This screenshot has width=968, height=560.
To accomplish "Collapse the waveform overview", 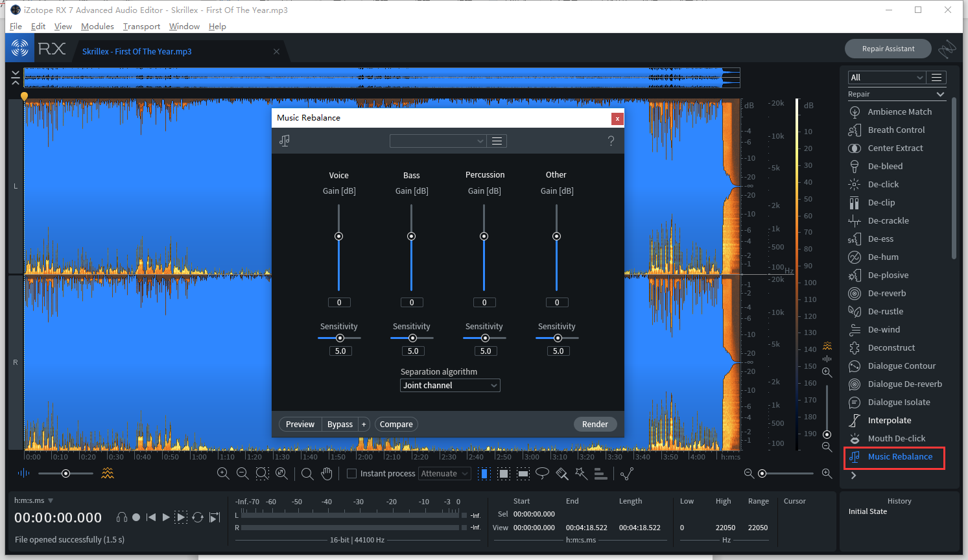I will click(x=16, y=78).
